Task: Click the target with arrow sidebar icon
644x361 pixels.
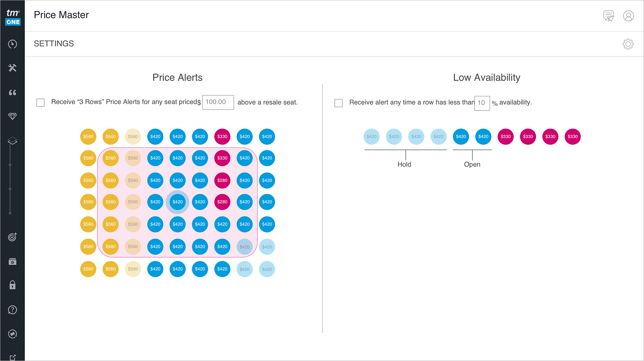Action: point(12,237)
